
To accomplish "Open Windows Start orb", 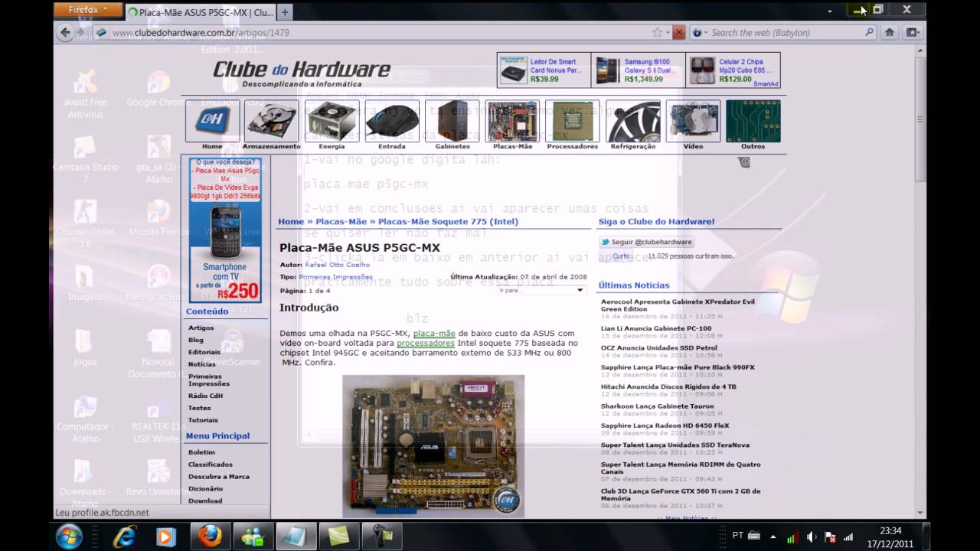I will [x=69, y=536].
